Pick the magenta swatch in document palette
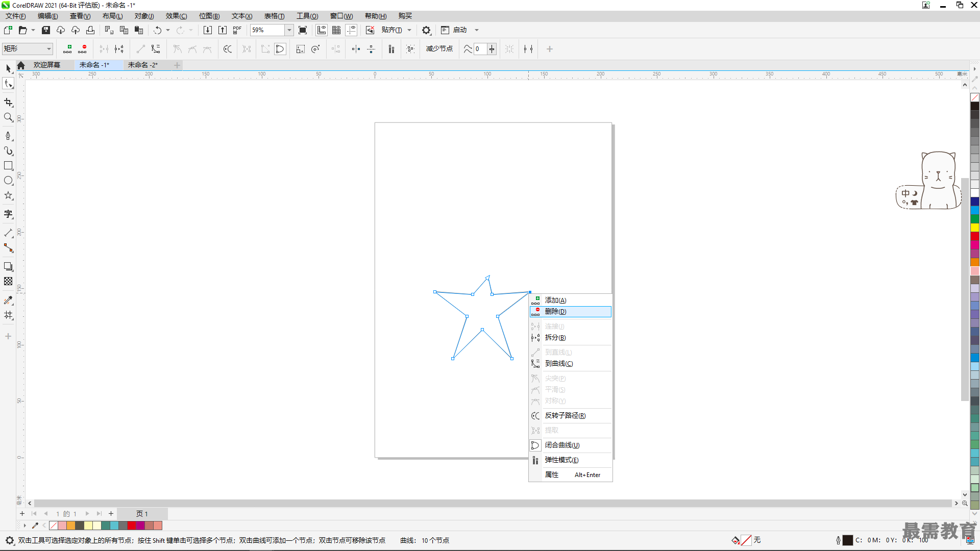 pos(140,525)
